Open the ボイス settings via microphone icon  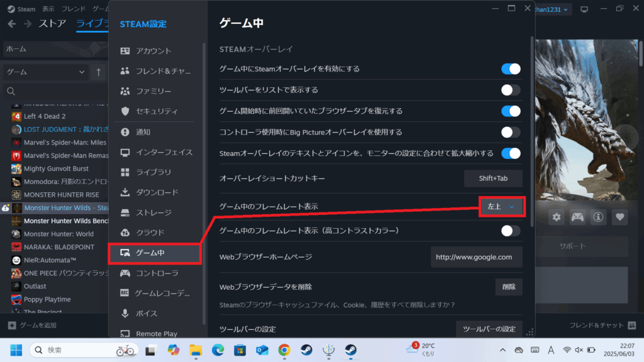pos(125,313)
